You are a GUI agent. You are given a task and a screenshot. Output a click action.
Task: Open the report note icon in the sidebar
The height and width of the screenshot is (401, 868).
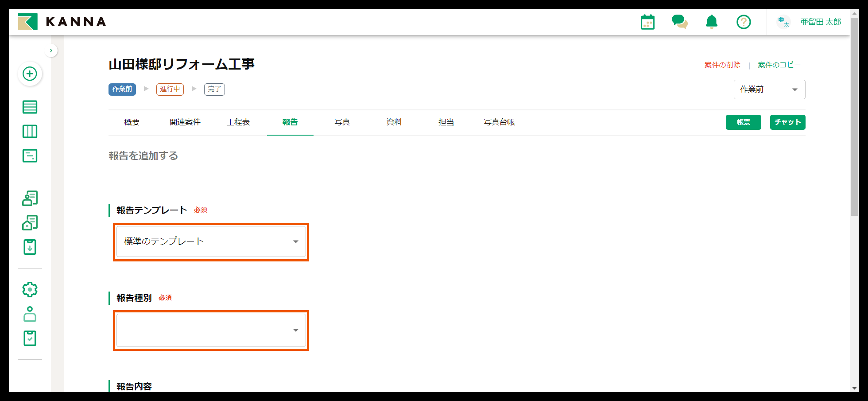30,156
